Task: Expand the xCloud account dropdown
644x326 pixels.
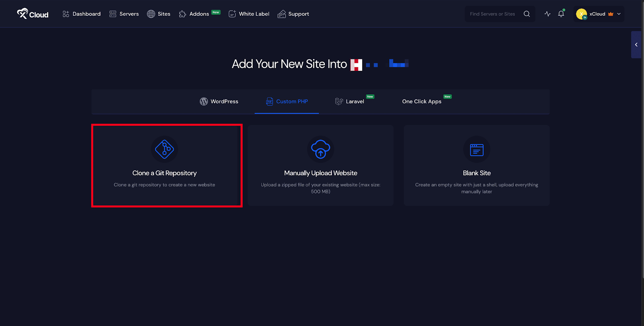Action: tap(619, 14)
